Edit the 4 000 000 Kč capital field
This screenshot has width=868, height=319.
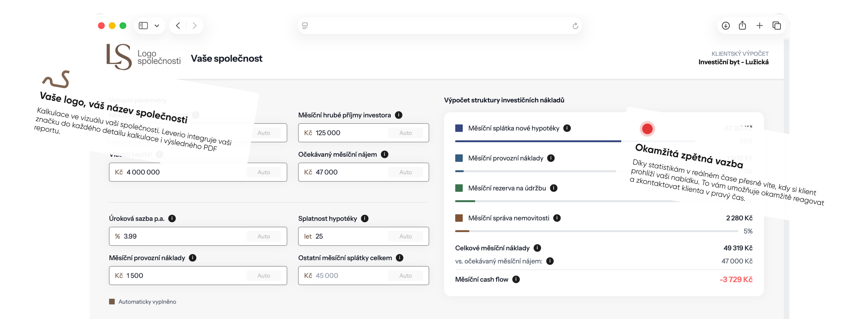click(x=198, y=172)
